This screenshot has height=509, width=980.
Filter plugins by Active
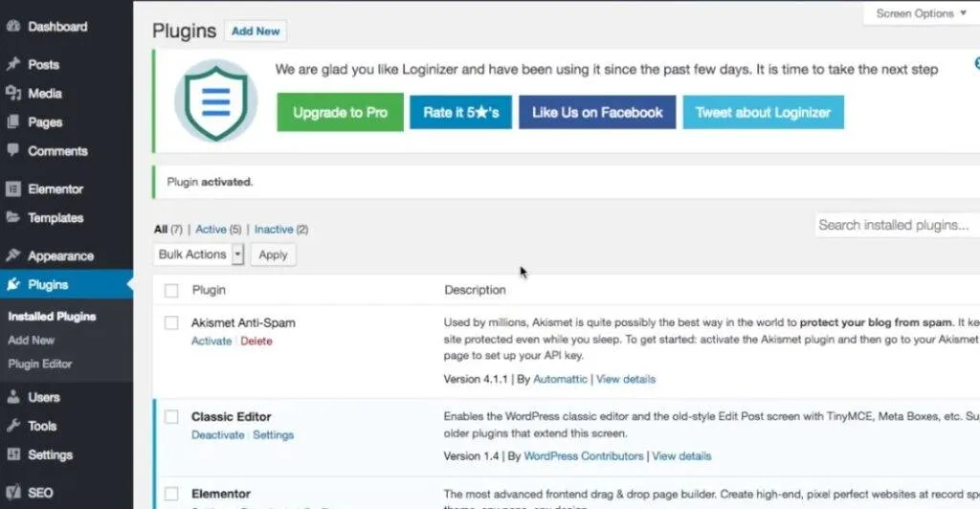[x=211, y=230]
